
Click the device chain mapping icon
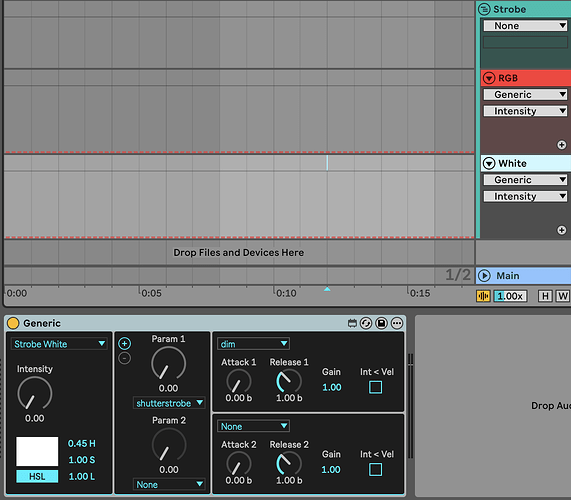click(x=352, y=323)
